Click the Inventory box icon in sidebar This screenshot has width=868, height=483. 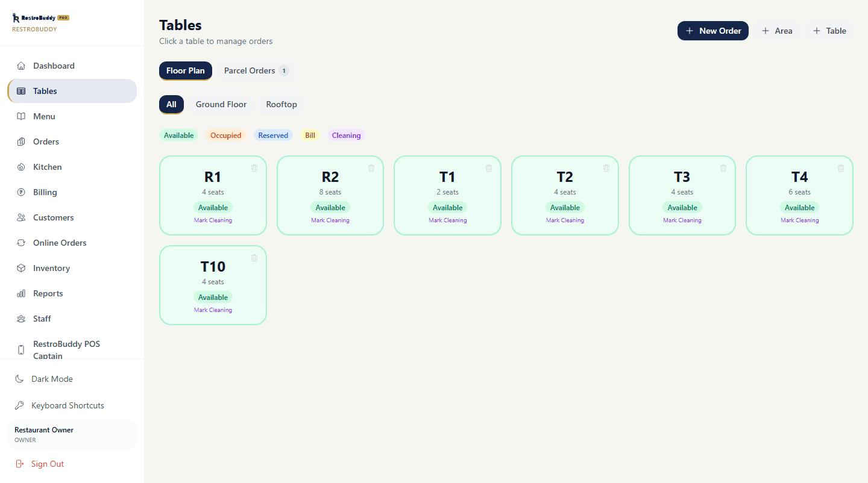point(21,268)
